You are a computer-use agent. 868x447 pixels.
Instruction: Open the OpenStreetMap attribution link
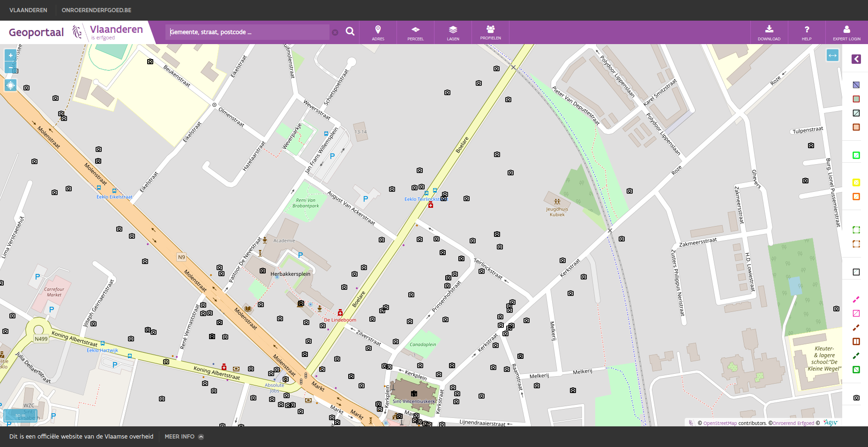pos(720,423)
